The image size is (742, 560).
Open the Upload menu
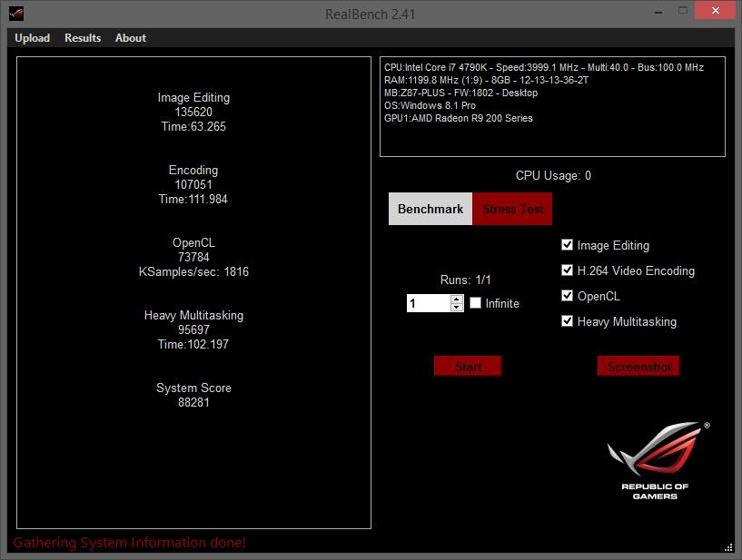pos(32,38)
